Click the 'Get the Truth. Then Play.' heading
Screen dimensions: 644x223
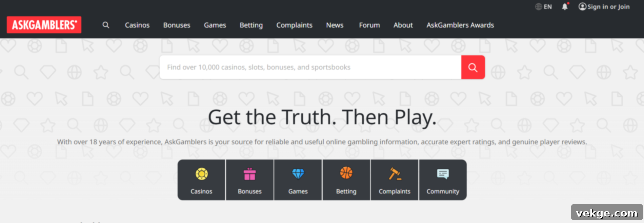(322, 117)
